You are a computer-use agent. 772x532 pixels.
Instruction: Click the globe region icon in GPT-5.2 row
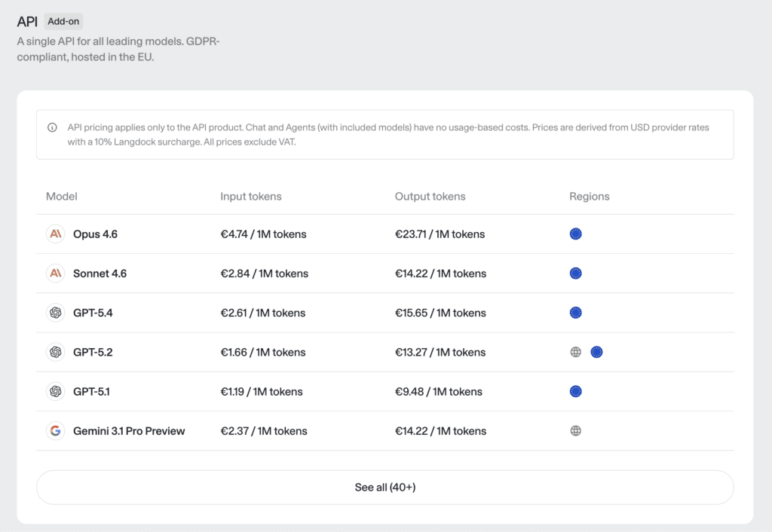[575, 352]
